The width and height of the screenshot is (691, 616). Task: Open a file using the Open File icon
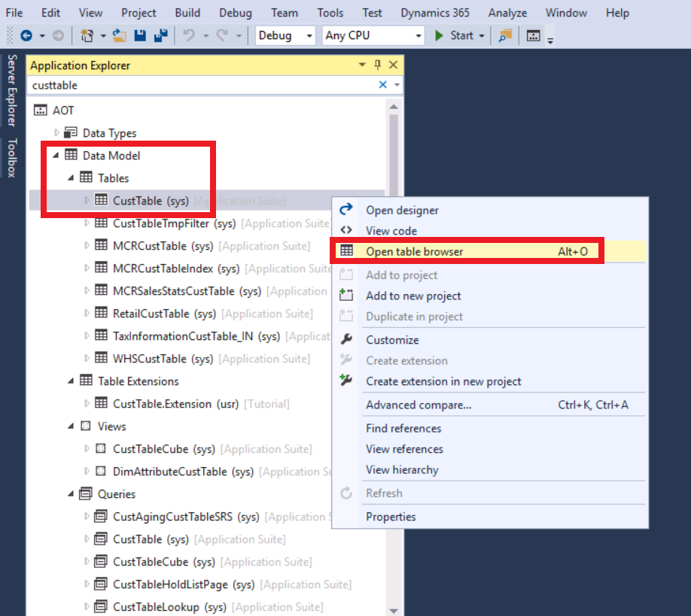click(x=121, y=35)
